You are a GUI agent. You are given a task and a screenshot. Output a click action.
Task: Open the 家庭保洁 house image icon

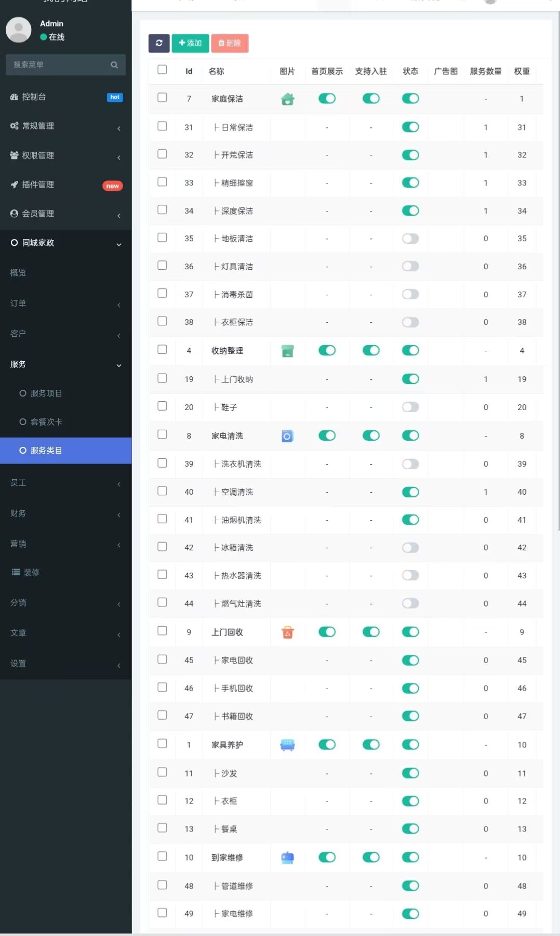[288, 99]
